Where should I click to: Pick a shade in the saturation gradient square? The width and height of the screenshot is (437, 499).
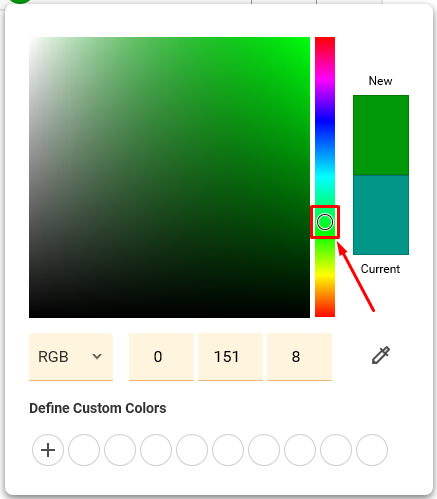169,177
